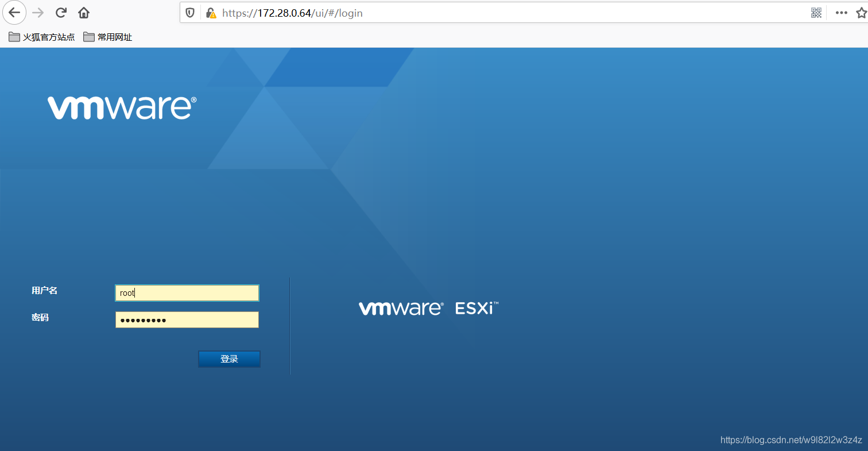Viewport: 868px width, 451px height.
Task: Reload the ESXi login page
Action: (x=61, y=13)
